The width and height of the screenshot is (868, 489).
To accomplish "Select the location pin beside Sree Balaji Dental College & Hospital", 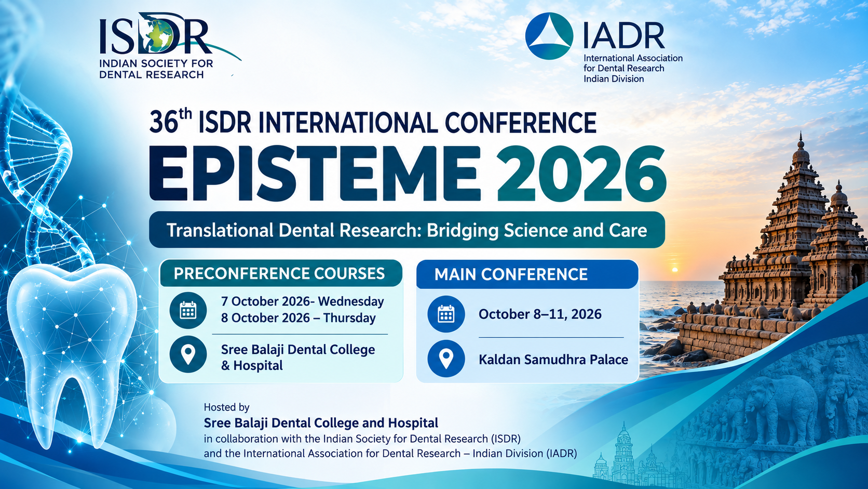I will pyautogui.click(x=188, y=354).
